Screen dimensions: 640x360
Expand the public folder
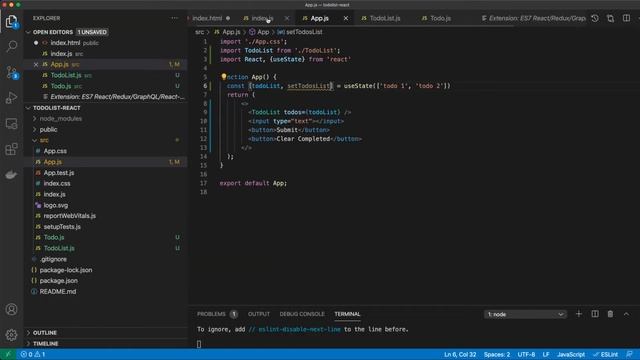[x=35, y=129]
